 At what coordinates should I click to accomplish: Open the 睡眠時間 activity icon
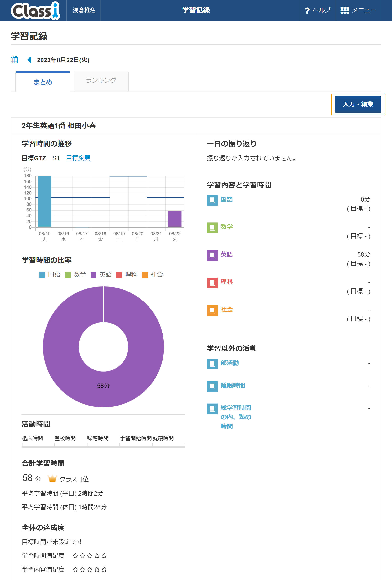tap(212, 386)
